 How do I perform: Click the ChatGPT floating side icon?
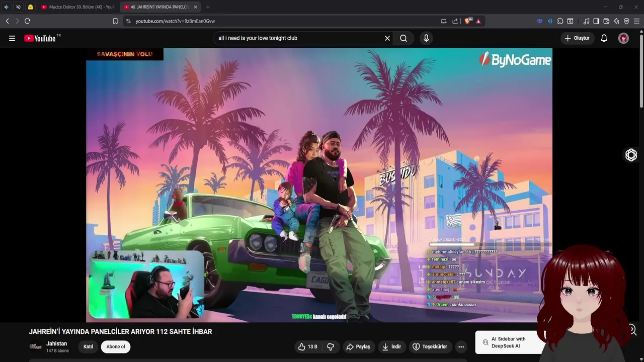[631, 155]
